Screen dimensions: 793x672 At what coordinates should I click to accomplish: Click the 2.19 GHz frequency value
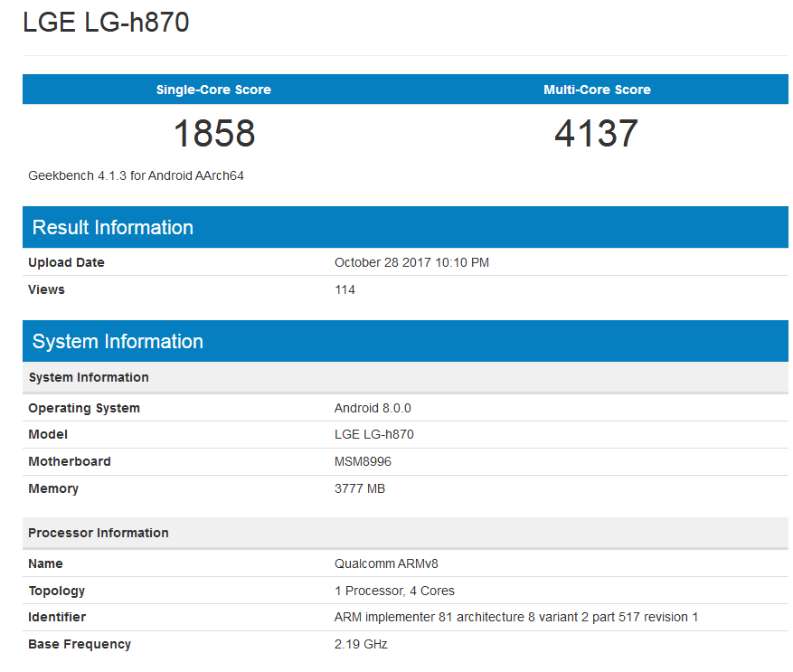point(361,644)
